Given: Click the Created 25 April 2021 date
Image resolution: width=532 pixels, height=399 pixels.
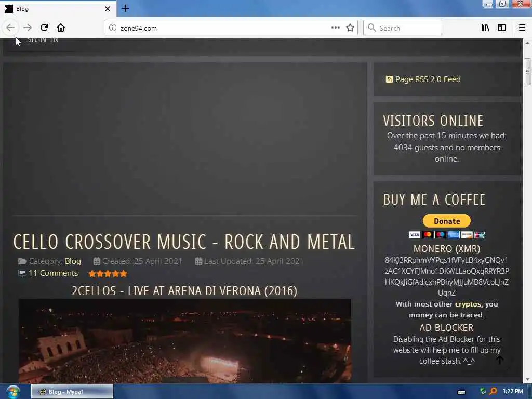Looking at the screenshot, I should [138, 261].
